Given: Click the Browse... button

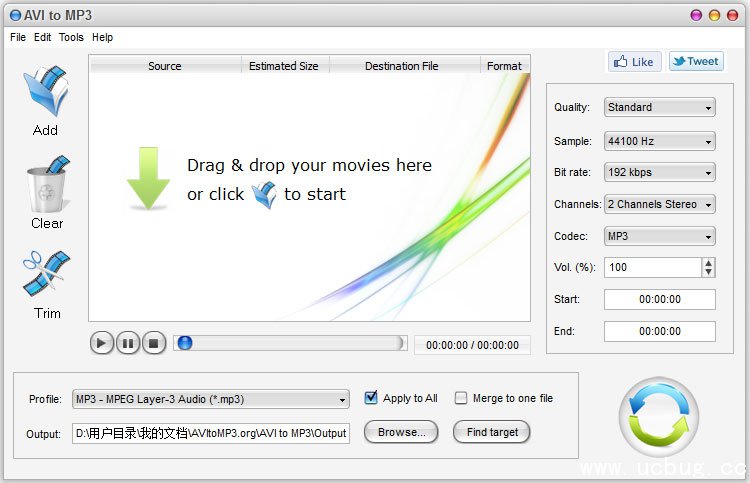Looking at the screenshot, I should coord(401,432).
